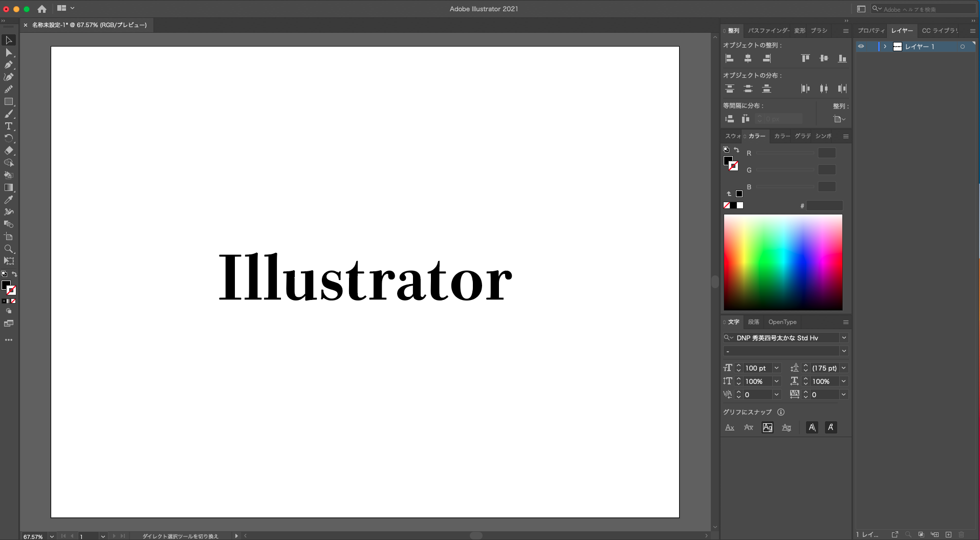Go to next artboard arrow
Viewport: 980px width, 540px height.
(x=114, y=536)
